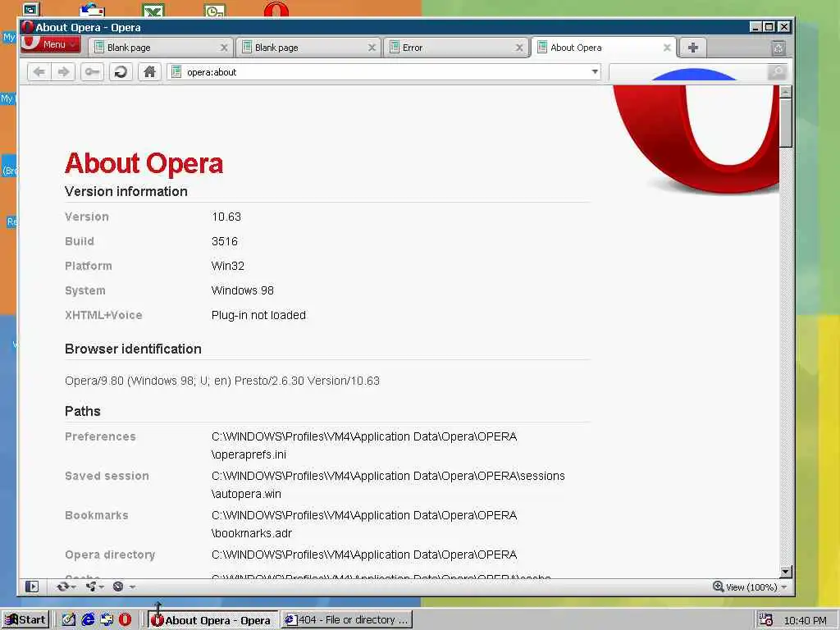The height and width of the screenshot is (630, 840).
Task: Click the Opera directory path value
Action: 364,555
